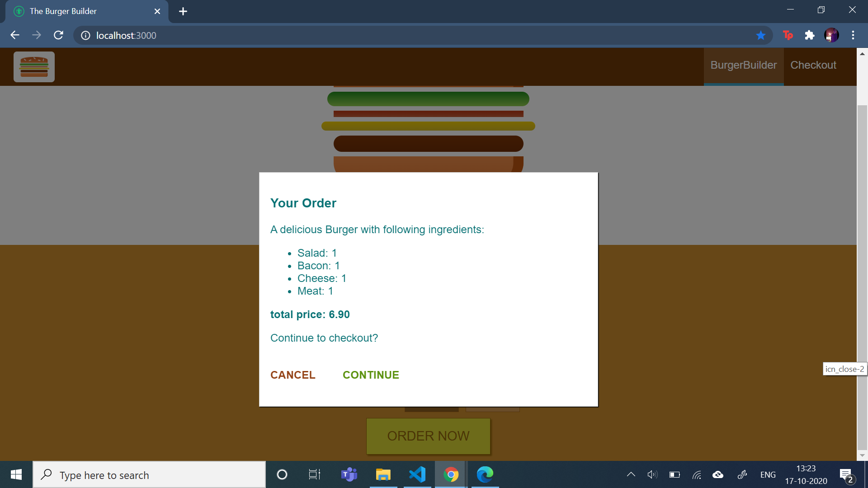Open a new browser tab
Screen dimensions: 868x488
[x=183, y=11]
